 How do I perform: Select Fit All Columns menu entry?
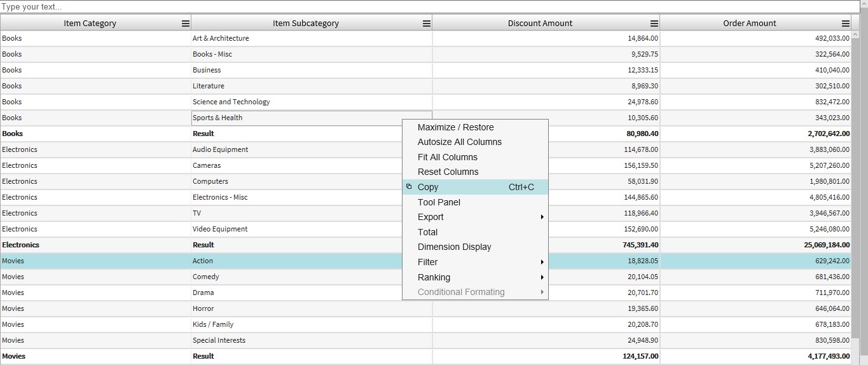[447, 157]
